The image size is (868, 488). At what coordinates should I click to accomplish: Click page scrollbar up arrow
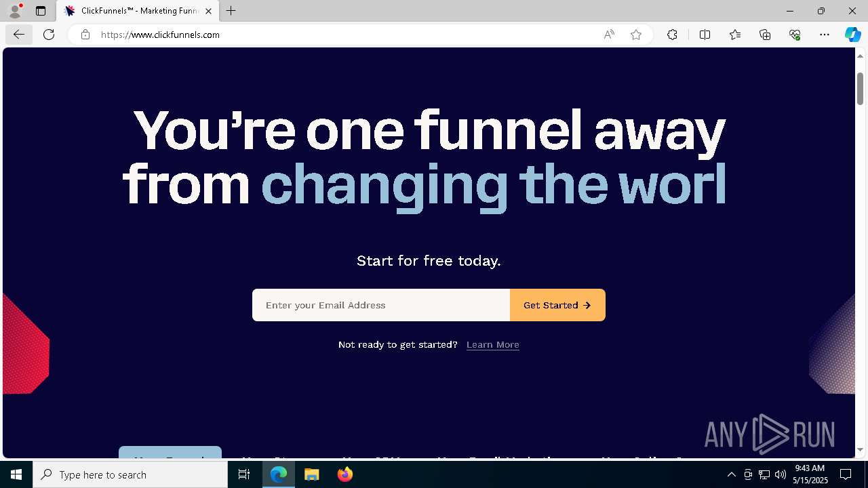[861, 56]
